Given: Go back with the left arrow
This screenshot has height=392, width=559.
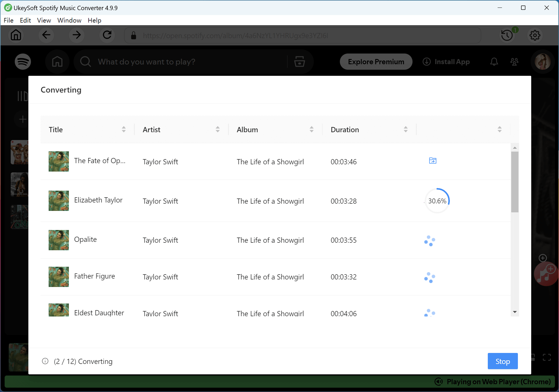Looking at the screenshot, I should [46, 35].
